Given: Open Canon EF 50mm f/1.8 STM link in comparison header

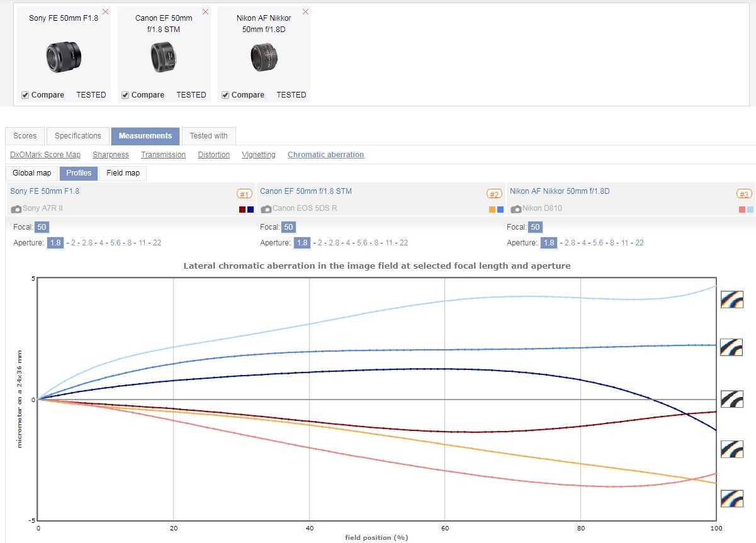Looking at the screenshot, I should (306, 191).
